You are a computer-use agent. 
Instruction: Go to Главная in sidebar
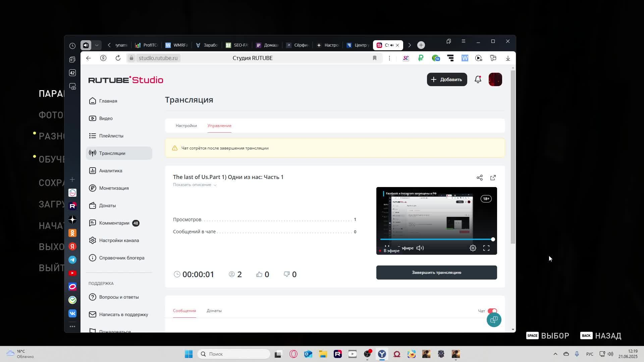(x=119, y=101)
